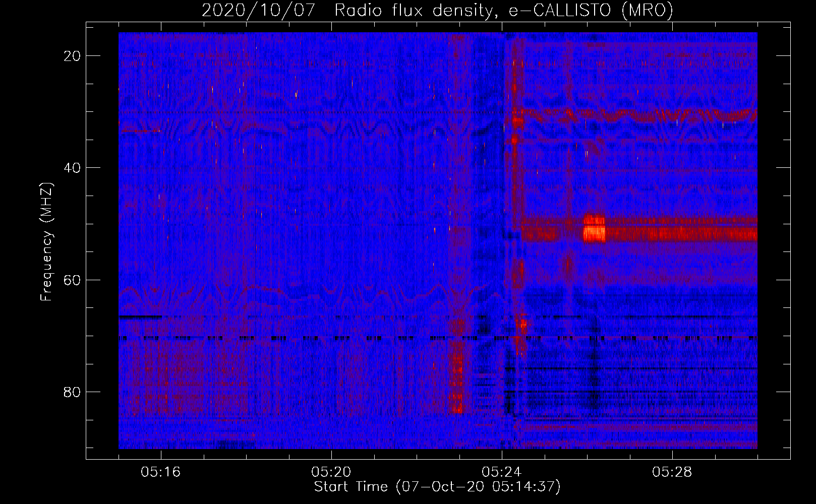Click the bright yellow burst near 50 MHz

[x=594, y=229]
